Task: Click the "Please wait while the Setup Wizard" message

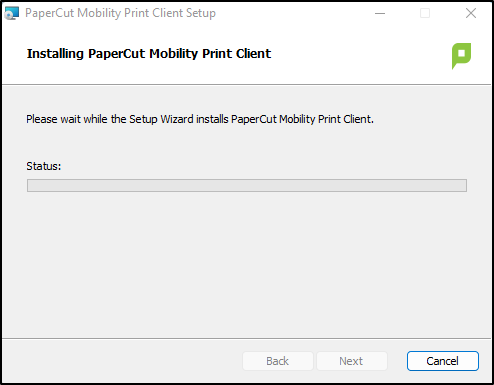Action: coord(200,119)
